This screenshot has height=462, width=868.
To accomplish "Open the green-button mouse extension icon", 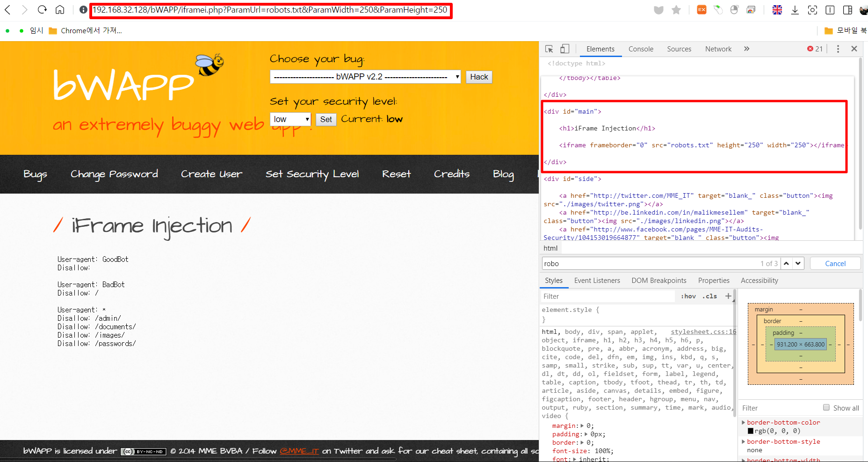I will point(718,10).
